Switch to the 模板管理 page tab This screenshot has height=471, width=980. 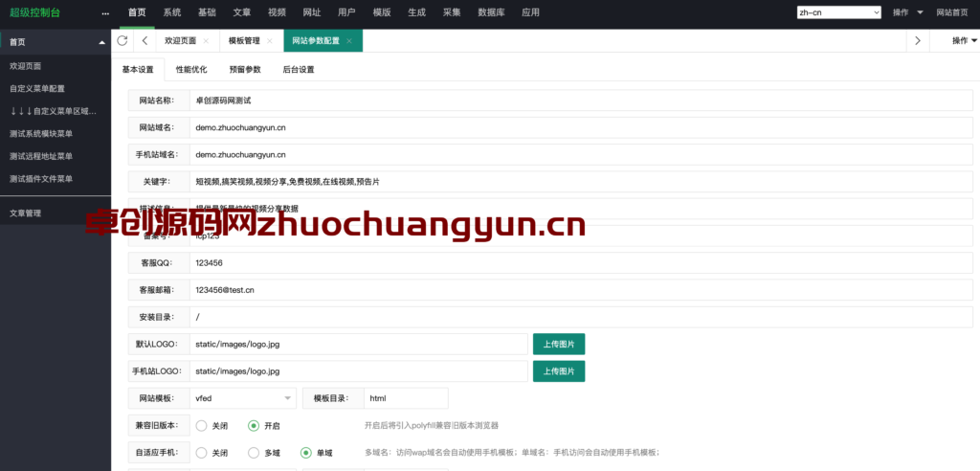244,40
